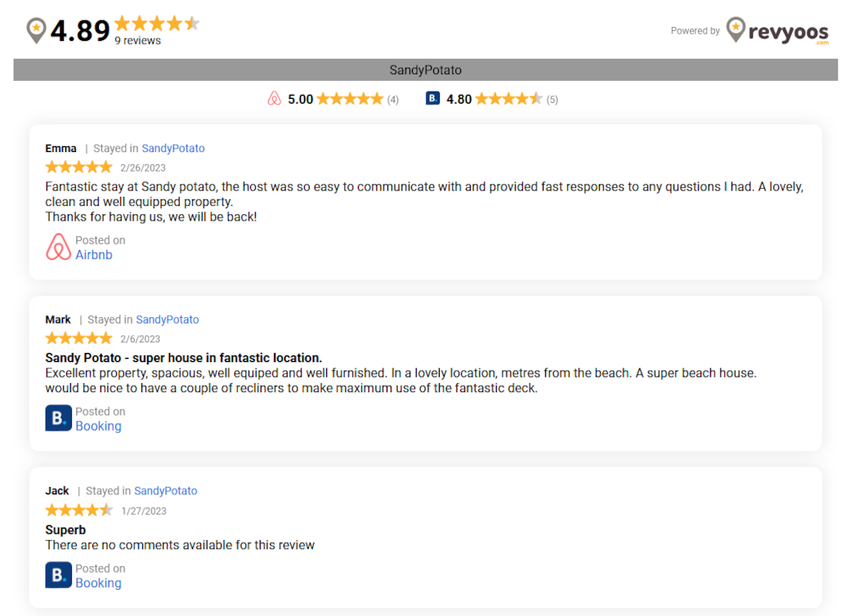
Task: Click the Airbnb review count (4)
Action: 393,100
